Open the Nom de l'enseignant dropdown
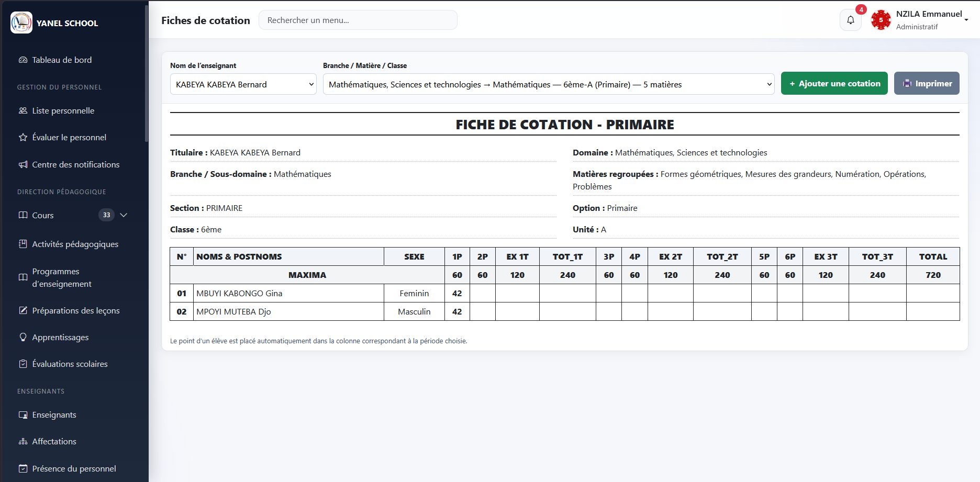The height and width of the screenshot is (482, 980). pyautogui.click(x=243, y=84)
